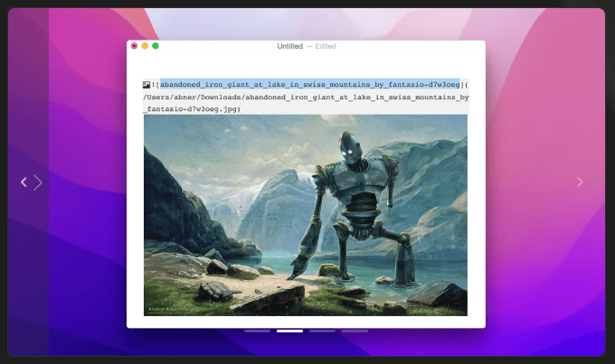615x364 pixels.
Task: Go to previous slide with bold left chevron
Action: (24, 182)
